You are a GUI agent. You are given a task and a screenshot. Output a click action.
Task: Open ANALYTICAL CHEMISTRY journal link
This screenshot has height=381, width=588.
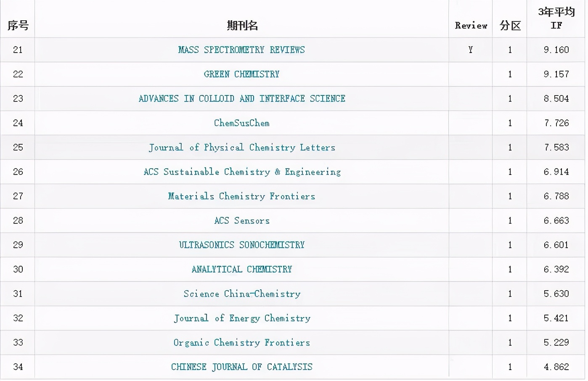[x=241, y=269]
